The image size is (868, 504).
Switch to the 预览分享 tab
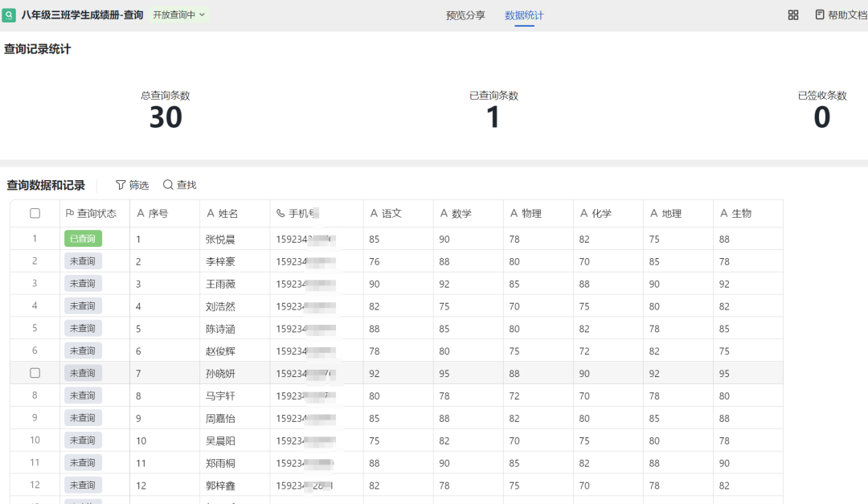[x=465, y=15]
